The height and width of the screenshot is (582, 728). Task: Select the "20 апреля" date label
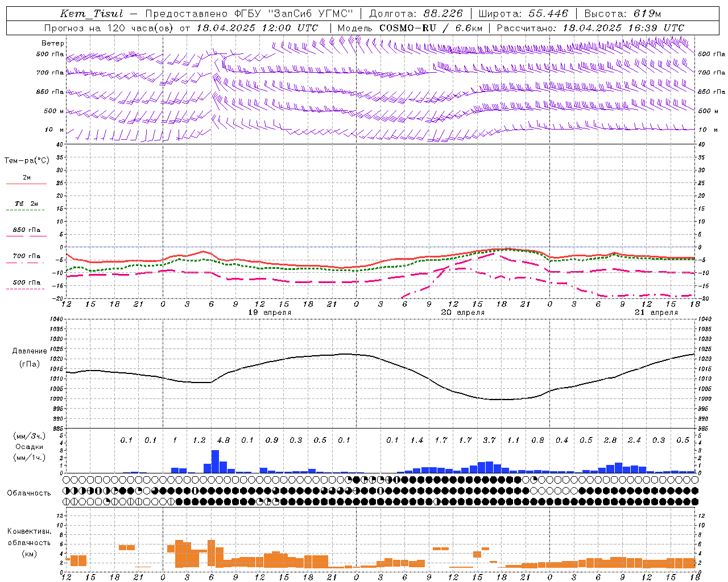coord(463,313)
